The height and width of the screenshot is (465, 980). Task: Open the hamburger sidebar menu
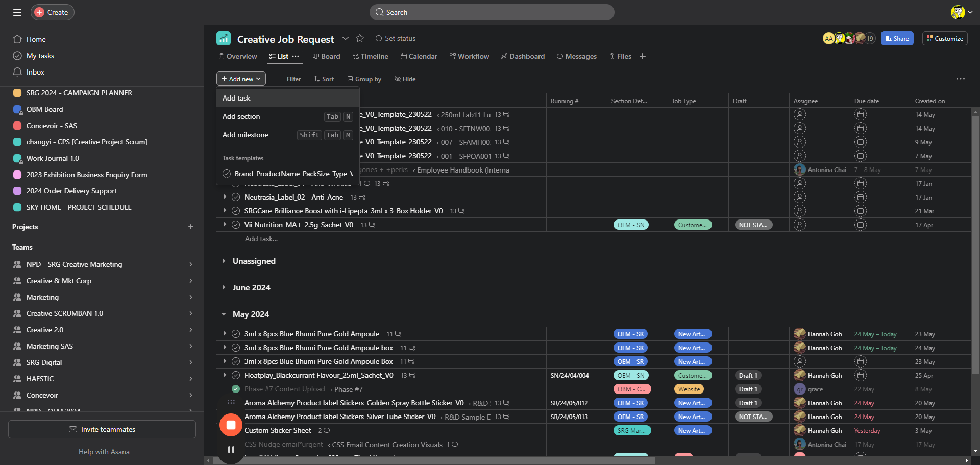coord(17,12)
